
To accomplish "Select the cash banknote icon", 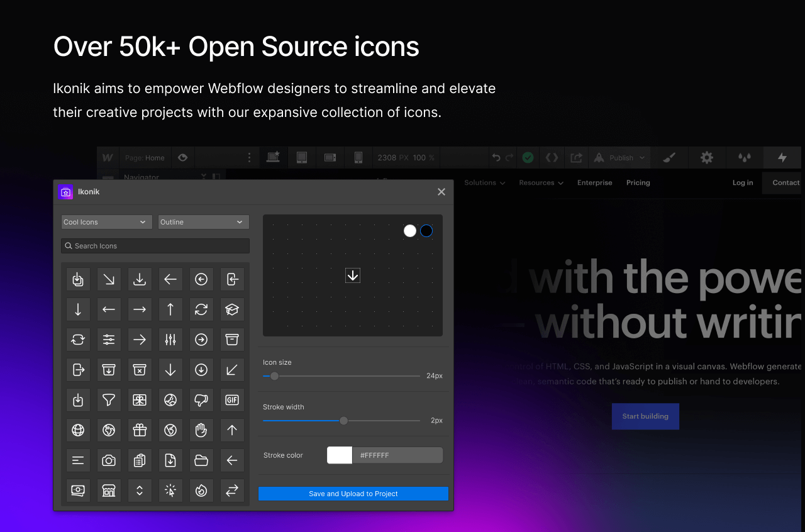I will (78, 490).
